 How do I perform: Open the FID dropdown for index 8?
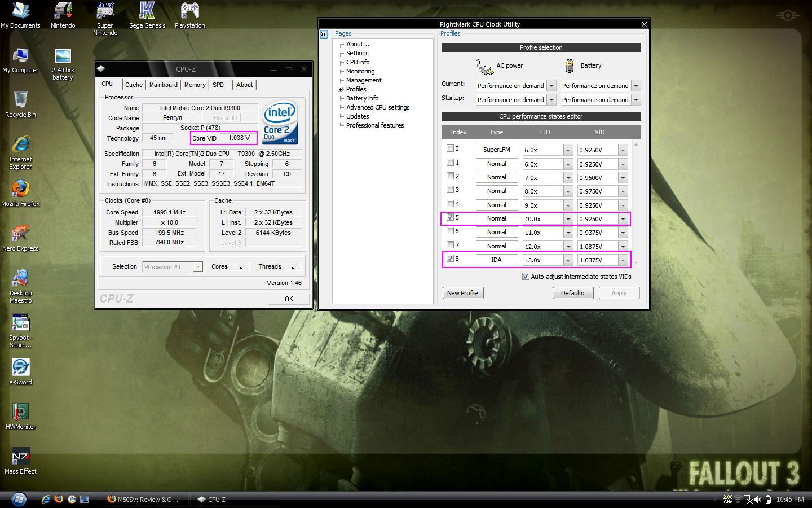pyautogui.click(x=568, y=260)
